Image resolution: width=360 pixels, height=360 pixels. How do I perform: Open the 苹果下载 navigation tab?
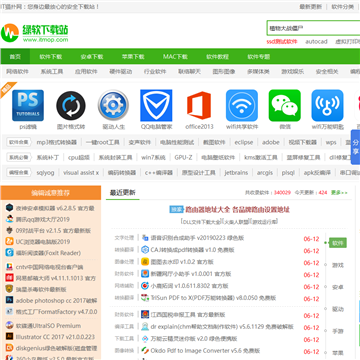pyautogui.click(x=133, y=57)
